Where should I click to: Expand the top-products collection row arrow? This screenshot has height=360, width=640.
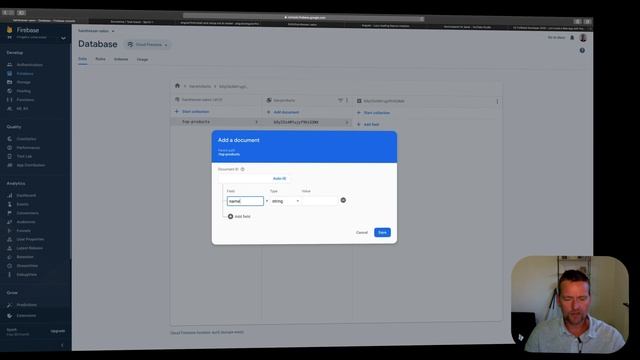pos(256,122)
